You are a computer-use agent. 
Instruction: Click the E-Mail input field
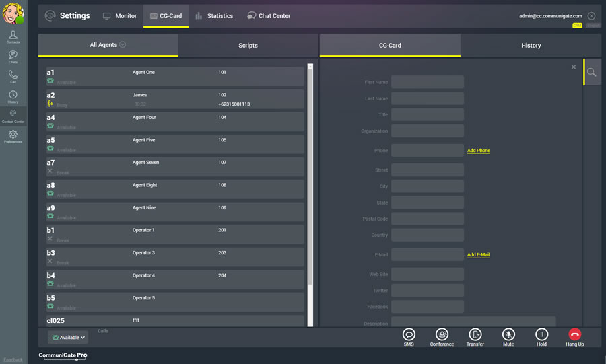pos(428,254)
